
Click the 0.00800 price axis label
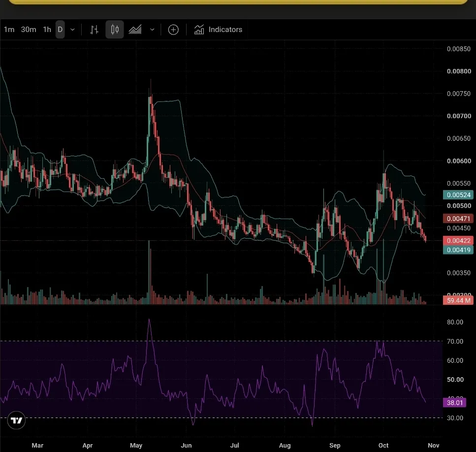pyautogui.click(x=459, y=71)
